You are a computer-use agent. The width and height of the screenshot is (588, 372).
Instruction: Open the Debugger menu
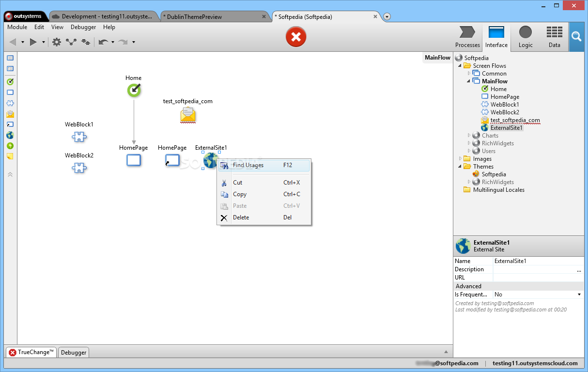point(83,27)
